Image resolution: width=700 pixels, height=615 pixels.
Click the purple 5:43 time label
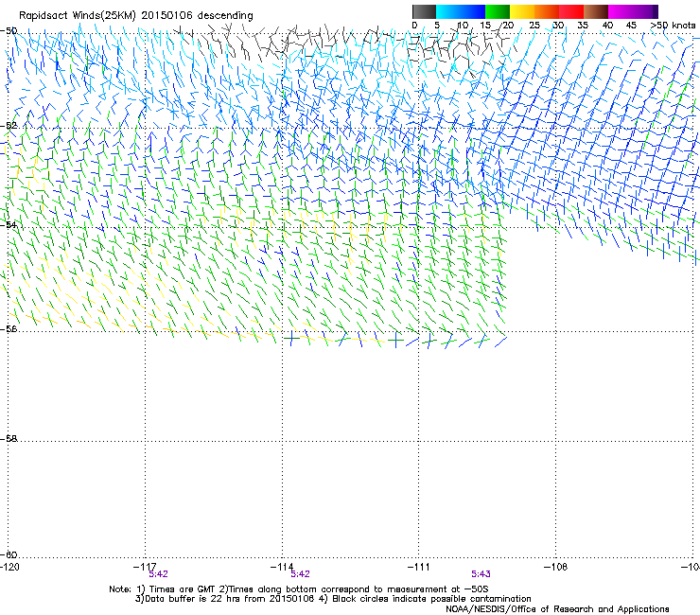point(481,574)
